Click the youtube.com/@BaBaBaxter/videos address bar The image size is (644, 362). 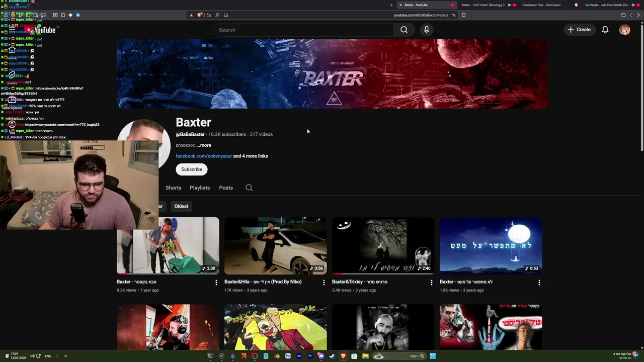pos(421,15)
